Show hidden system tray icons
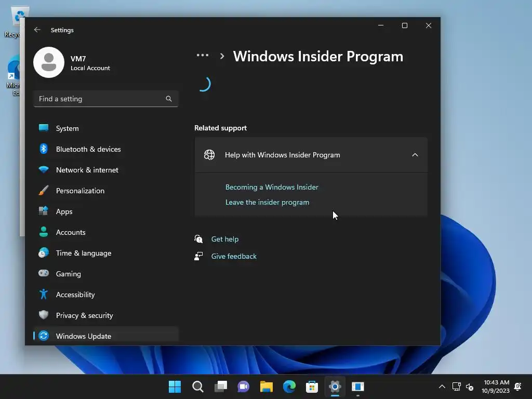Image resolution: width=532 pixels, height=399 pixels. tap(442, 387)
